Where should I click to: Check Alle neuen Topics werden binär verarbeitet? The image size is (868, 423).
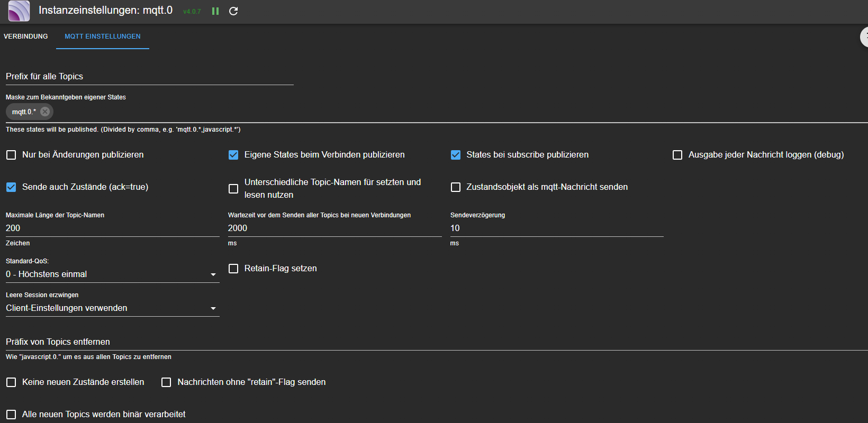pos(11,415)
